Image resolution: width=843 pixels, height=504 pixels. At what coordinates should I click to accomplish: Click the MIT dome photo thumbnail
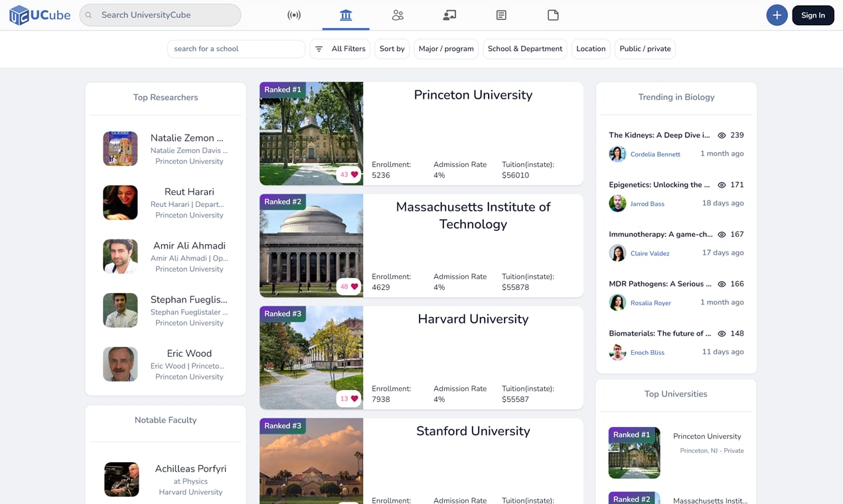tap(311, 245)
